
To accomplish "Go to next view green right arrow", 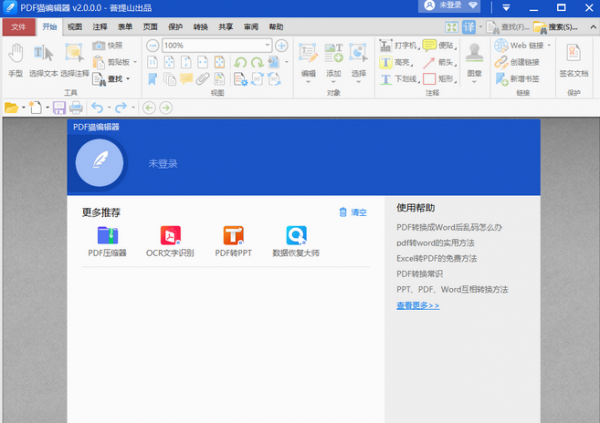I will 166,108.
